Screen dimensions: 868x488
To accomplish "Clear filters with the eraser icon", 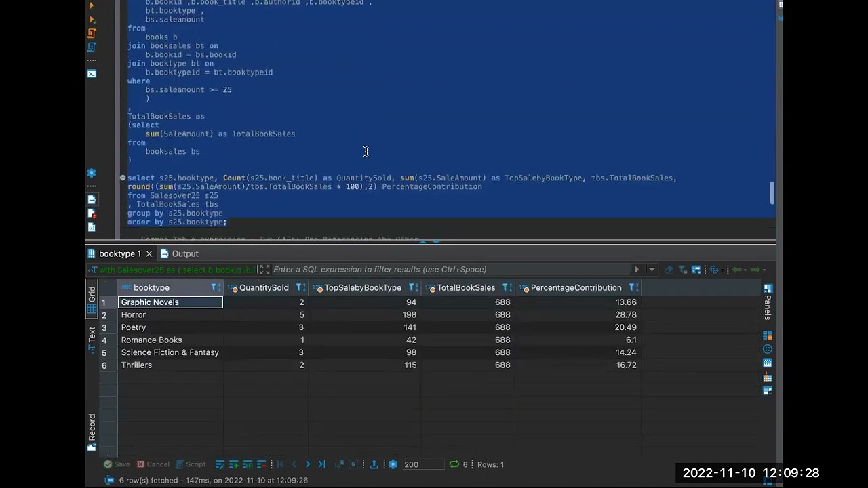I will [669, 270].
